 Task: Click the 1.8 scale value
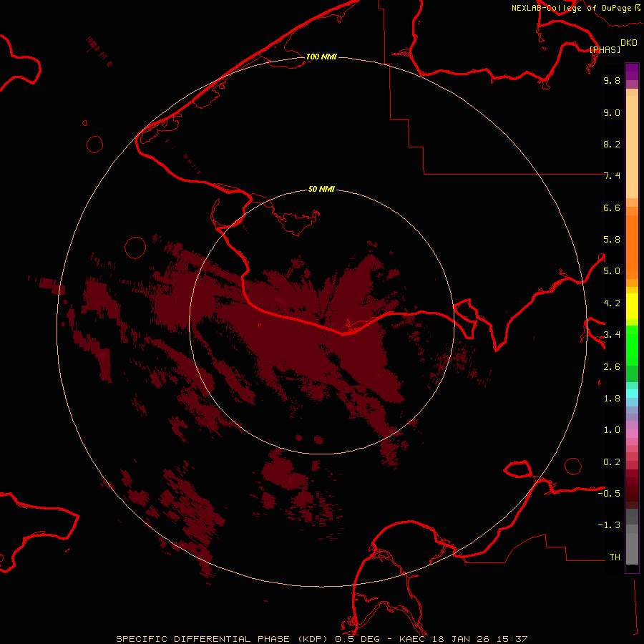(x=612, y=399)
